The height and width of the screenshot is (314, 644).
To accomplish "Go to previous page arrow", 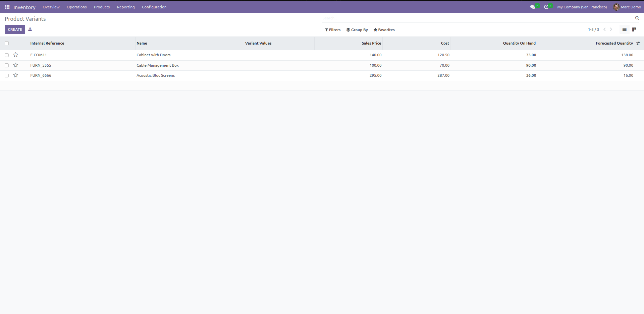I will 604,29.
